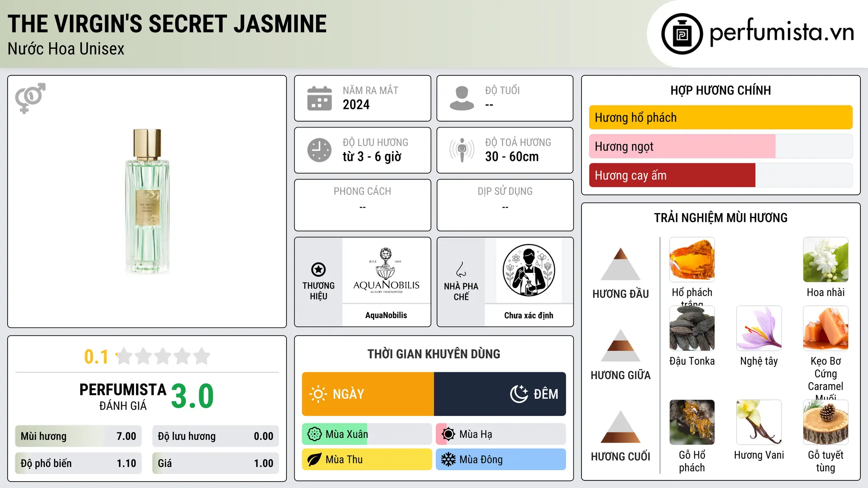Click the Mùi hương 7.00 score bar

(78, 436)
